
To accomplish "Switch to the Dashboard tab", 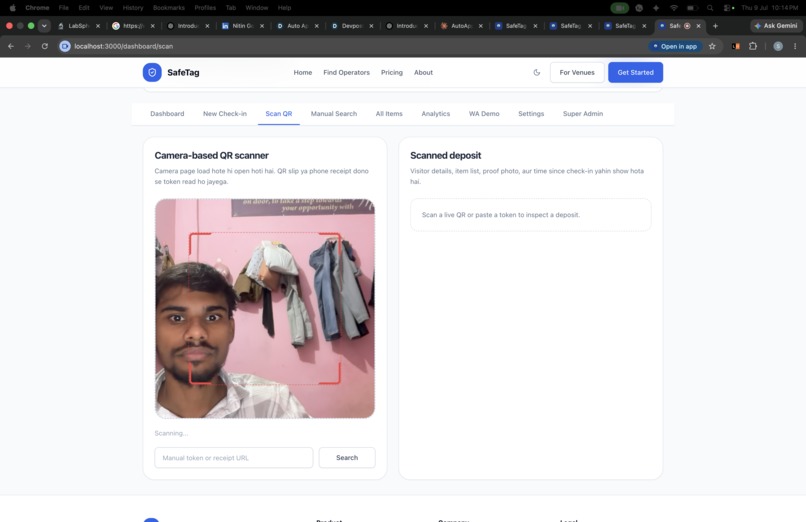I will click(x=167, y=114).
